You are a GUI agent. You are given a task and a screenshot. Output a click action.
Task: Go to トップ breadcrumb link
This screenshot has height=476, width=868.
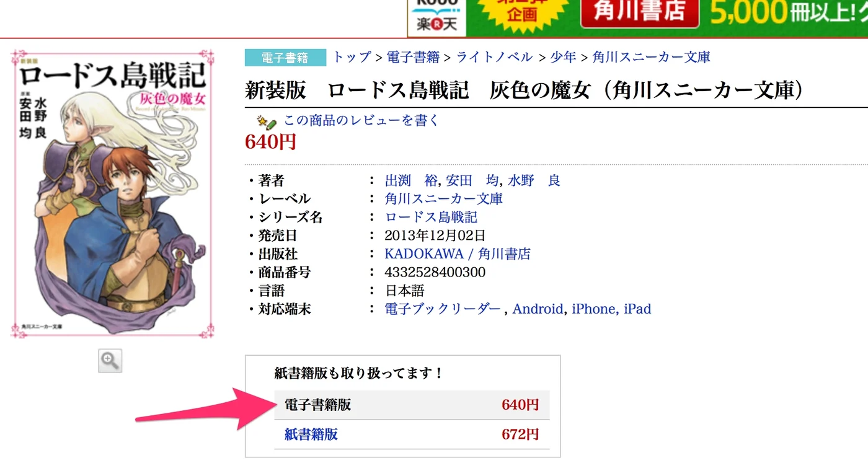[x=352, y=57]
